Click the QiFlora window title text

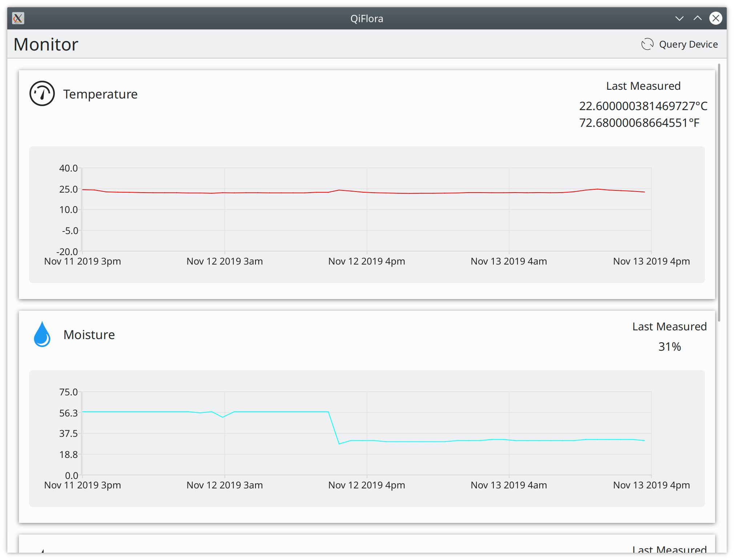(x=366, y=19)
